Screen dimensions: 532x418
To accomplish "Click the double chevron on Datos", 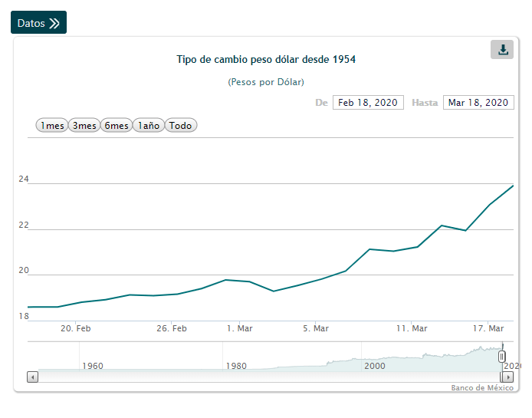I will 54,23.
